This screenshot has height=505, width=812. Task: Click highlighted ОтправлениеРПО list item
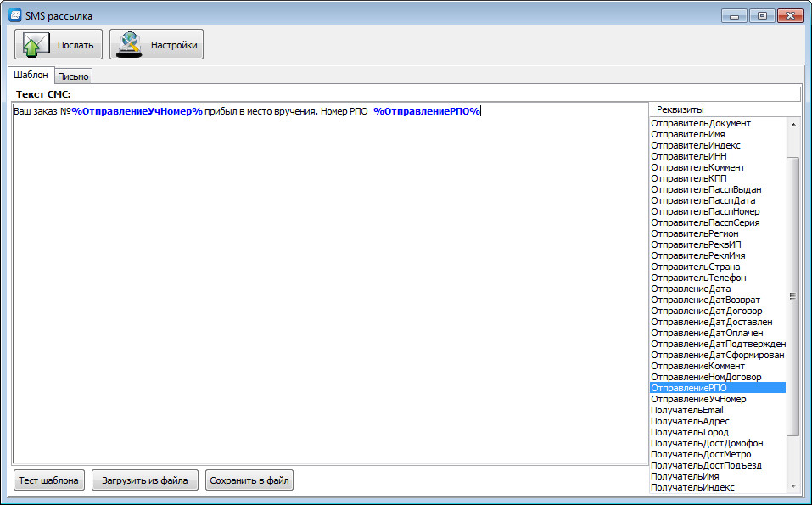tap(718, 388)
